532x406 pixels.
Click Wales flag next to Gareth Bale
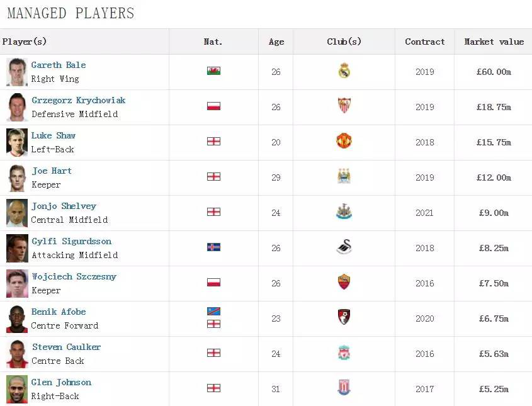click(x=213, y=71)
